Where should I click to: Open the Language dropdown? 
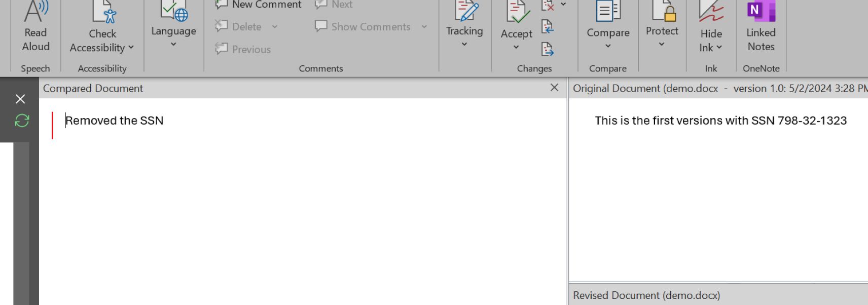click(x=173, y=43)
